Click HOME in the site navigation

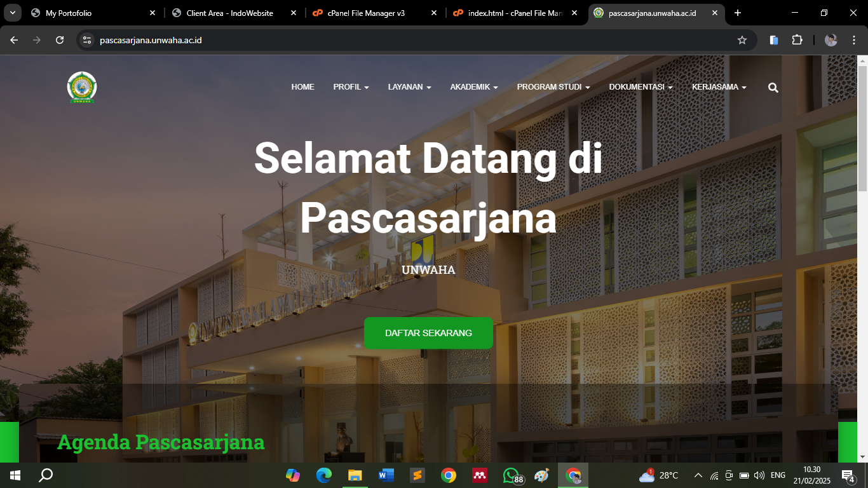pos(302,87)
